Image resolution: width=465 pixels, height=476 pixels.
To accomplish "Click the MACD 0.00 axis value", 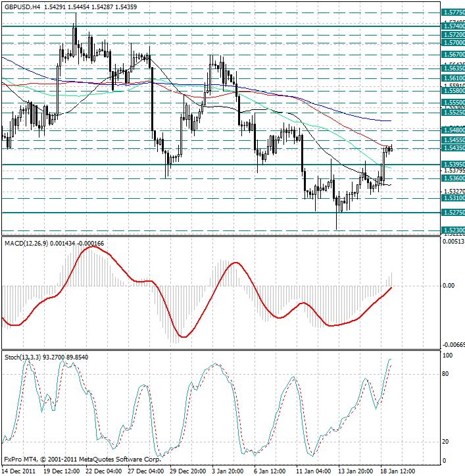I will 449,286.
